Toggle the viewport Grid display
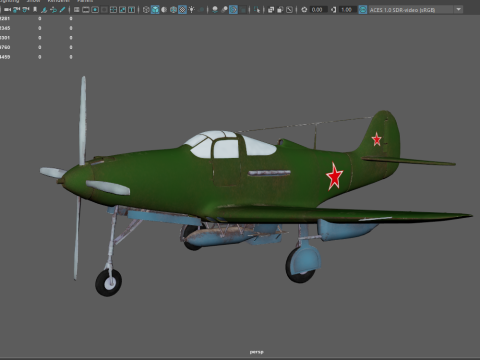The height and width of the screenshot is (360, 480). click(77, 10)
